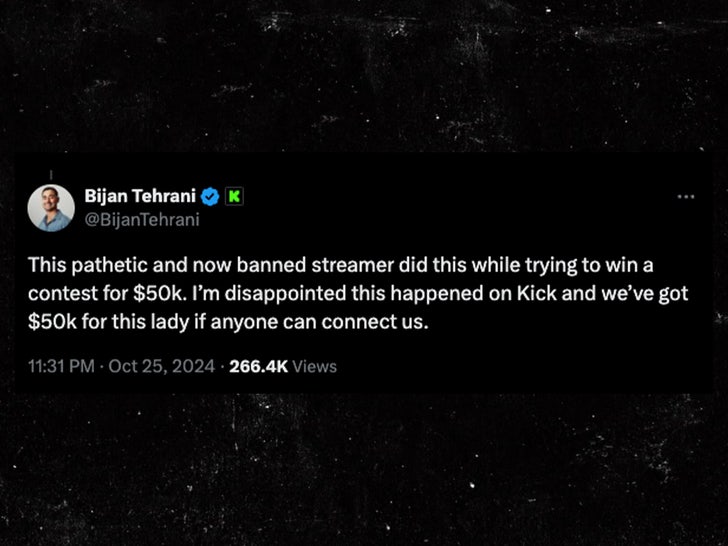Click Bijan Tehrani's profile avatar
This screenshot has height=546, width=728.
point(51,208)
